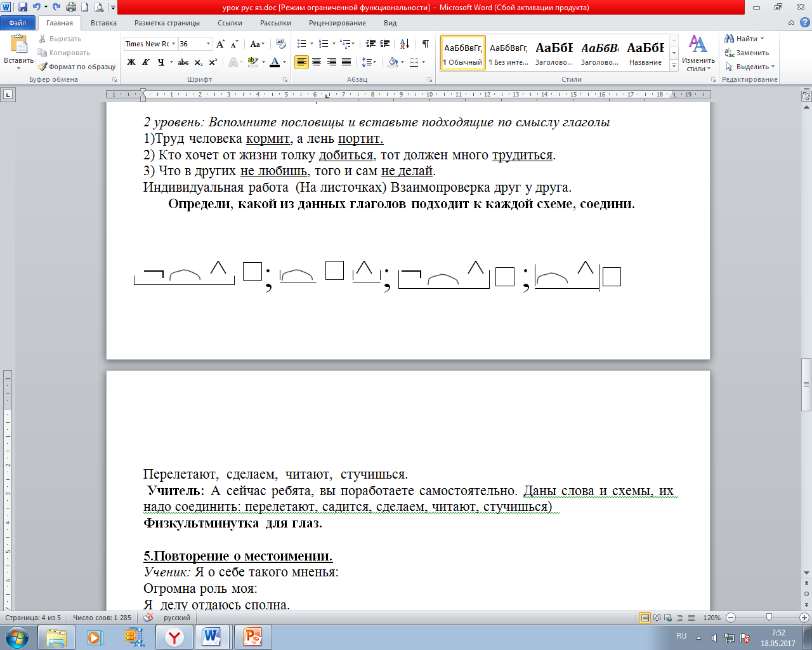Expand the styles gallery list

[674, 66]
